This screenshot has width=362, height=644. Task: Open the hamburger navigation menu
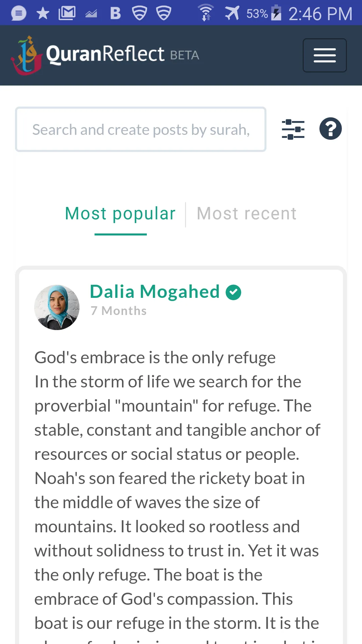click(x=324, y=55)
